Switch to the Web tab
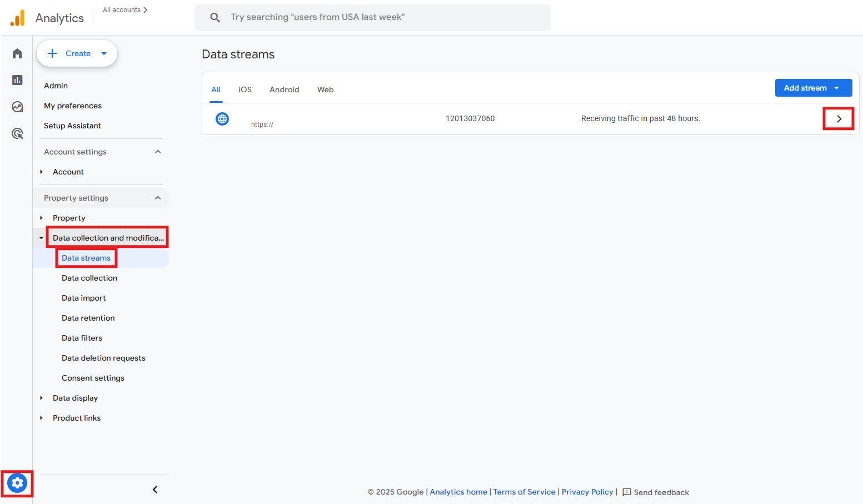The height and width of the screenshot is (504, 863). pos(326,89)
